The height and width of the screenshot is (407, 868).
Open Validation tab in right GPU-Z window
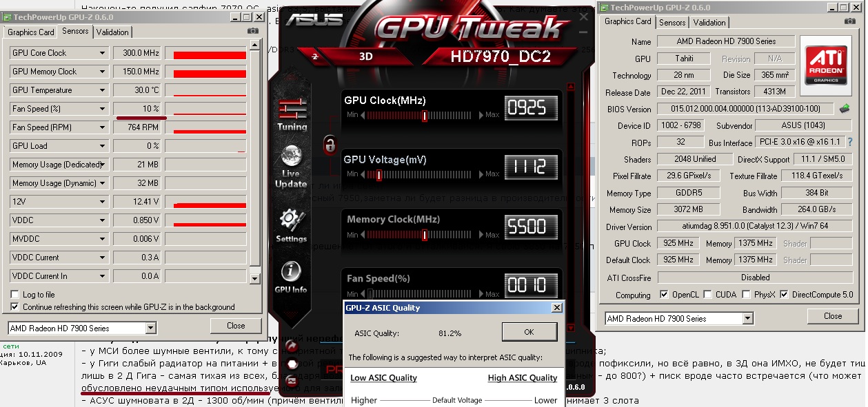coord(709,23)
